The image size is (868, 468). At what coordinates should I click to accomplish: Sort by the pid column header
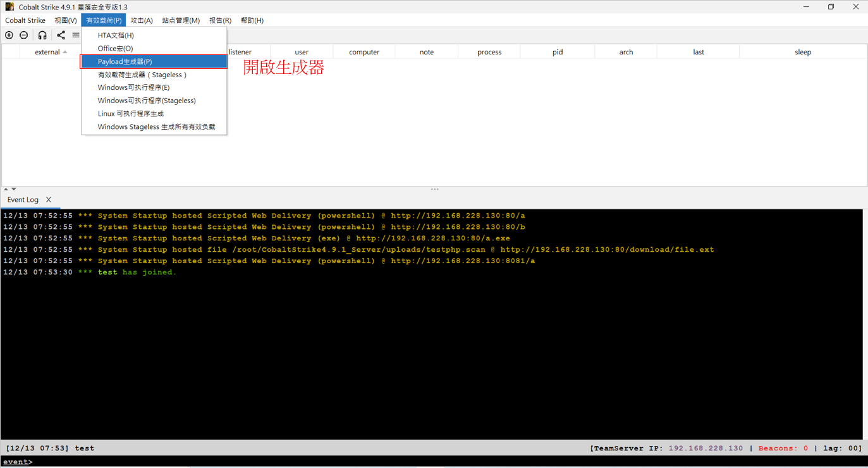tap(558, 52)
